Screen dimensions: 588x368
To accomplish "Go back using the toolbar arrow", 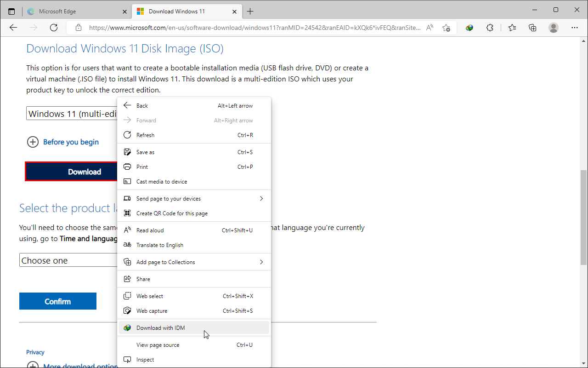I will (13, 28).
